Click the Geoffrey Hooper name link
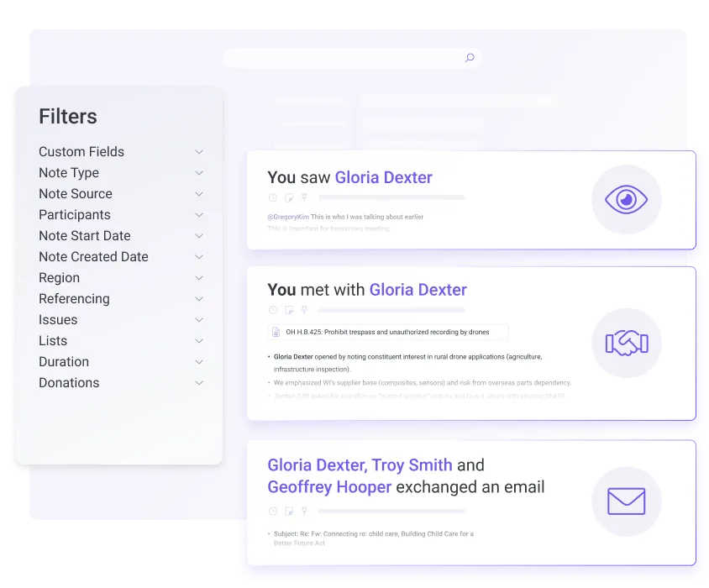 (329, 487)
